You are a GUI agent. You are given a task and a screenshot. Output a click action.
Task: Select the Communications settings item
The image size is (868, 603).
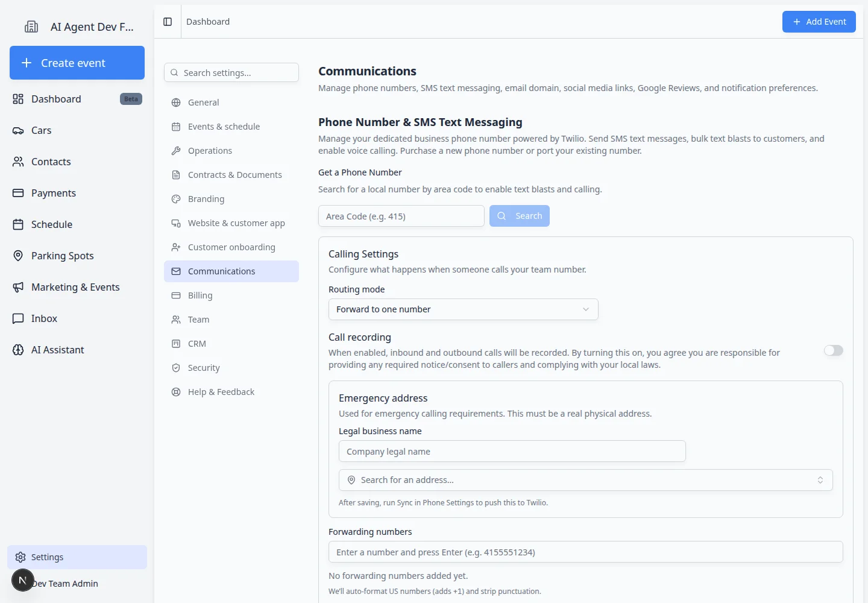pos(231,271)
